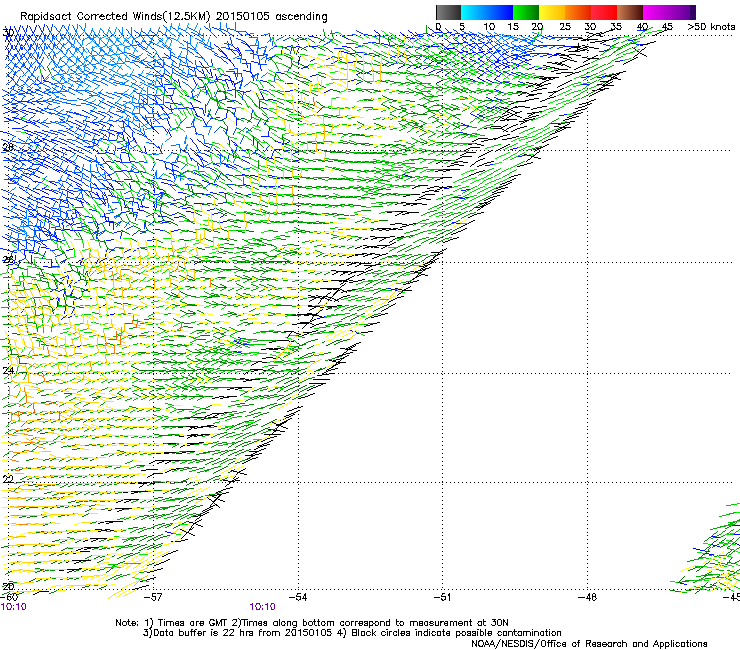This screenshot has width=740, height=650.
Task: Click the latitude label '30'
Action: pos(8,33)
